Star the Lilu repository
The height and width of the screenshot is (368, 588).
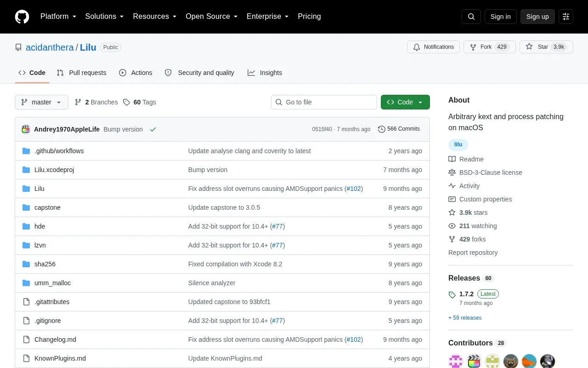546,47
